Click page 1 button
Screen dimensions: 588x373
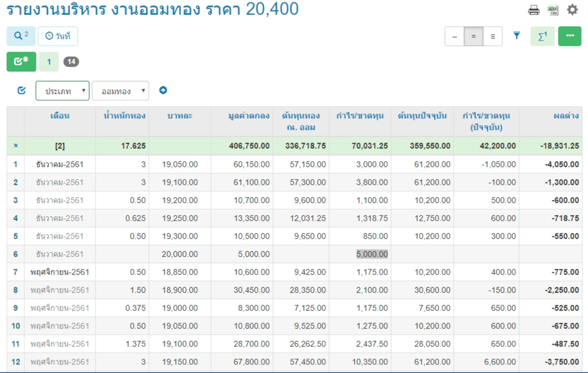tap(49, 62)
